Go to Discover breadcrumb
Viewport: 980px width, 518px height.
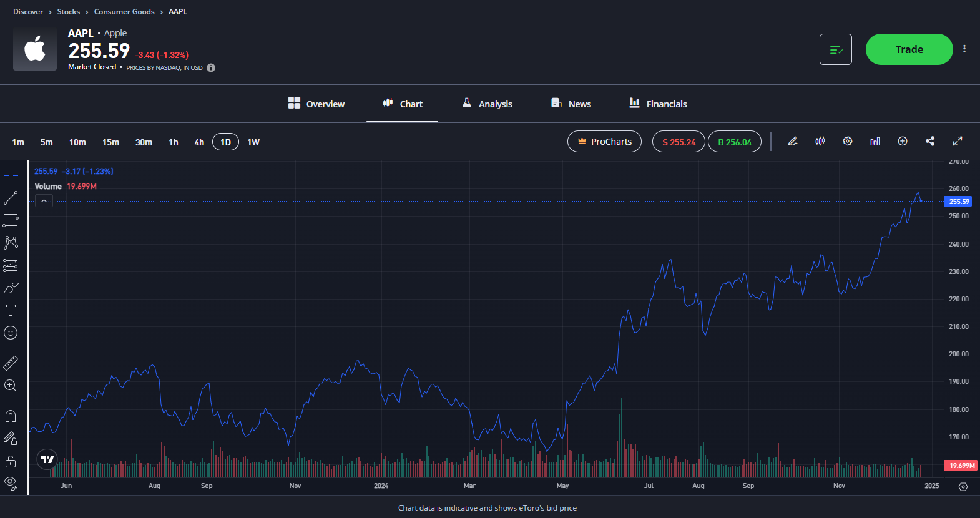tap(28, 12)
